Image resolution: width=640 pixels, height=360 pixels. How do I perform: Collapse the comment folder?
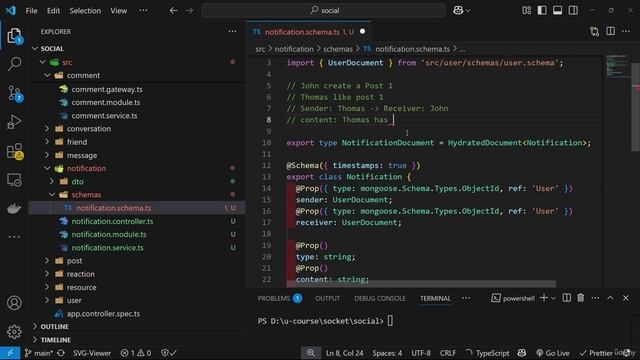click(x=47, y=76)
